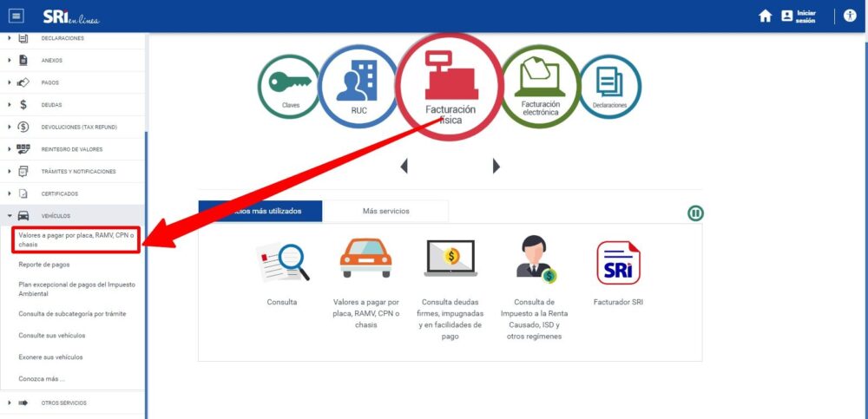Open Valores a pagar por placa in sidebar
The height and width of the screenshot is (419, 868).
[76, 239]
